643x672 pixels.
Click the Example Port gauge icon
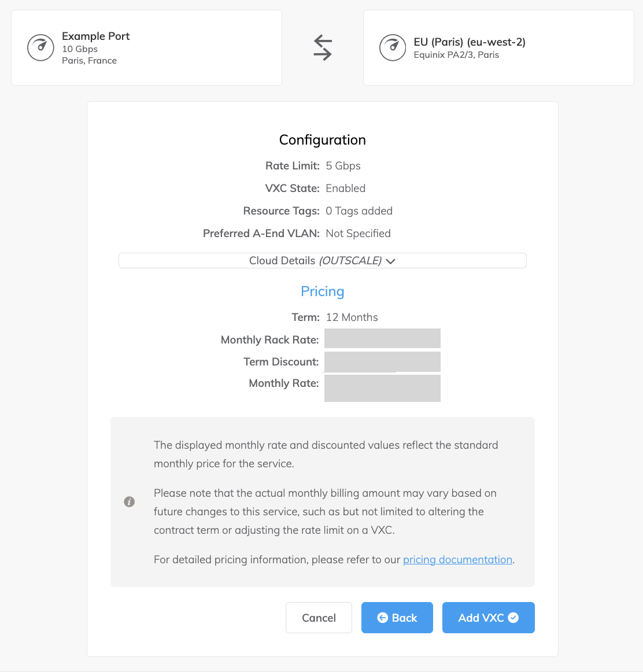click(40, 48)
